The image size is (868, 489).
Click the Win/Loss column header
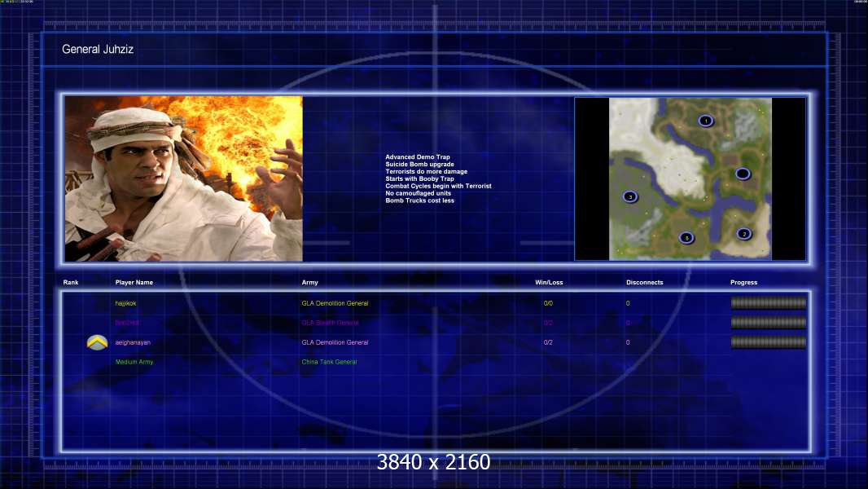point(549,283)
